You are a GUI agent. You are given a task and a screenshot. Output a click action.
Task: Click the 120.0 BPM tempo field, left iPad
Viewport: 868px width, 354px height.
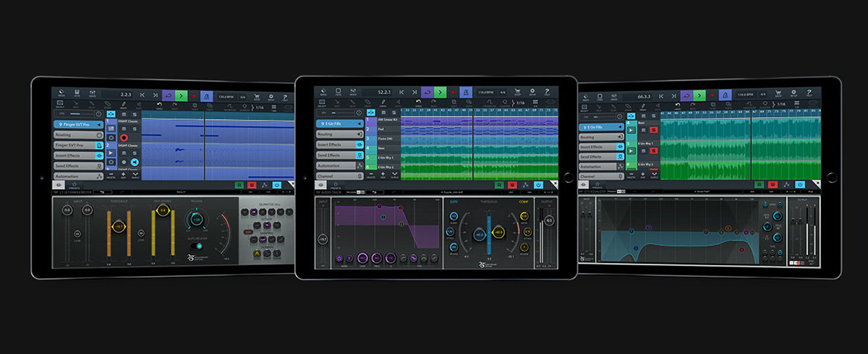pyautogui.click(x=226, y=97)
